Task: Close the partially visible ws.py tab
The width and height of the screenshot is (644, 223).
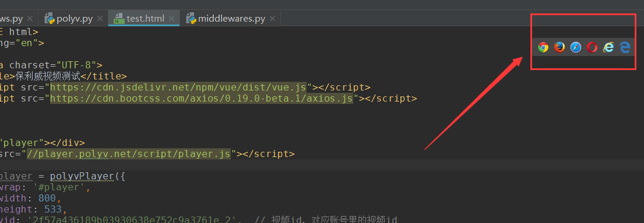Action: (30, 19)
